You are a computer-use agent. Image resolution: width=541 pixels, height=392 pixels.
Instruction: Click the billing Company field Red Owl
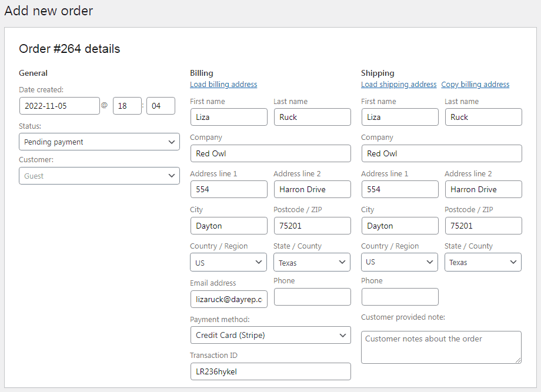click(x=270, y=153)
